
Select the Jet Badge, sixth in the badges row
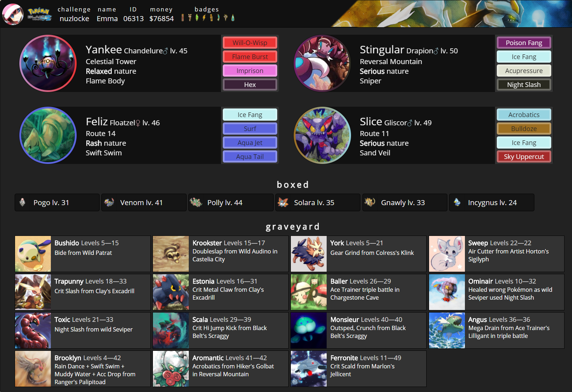tap(218, 18)
